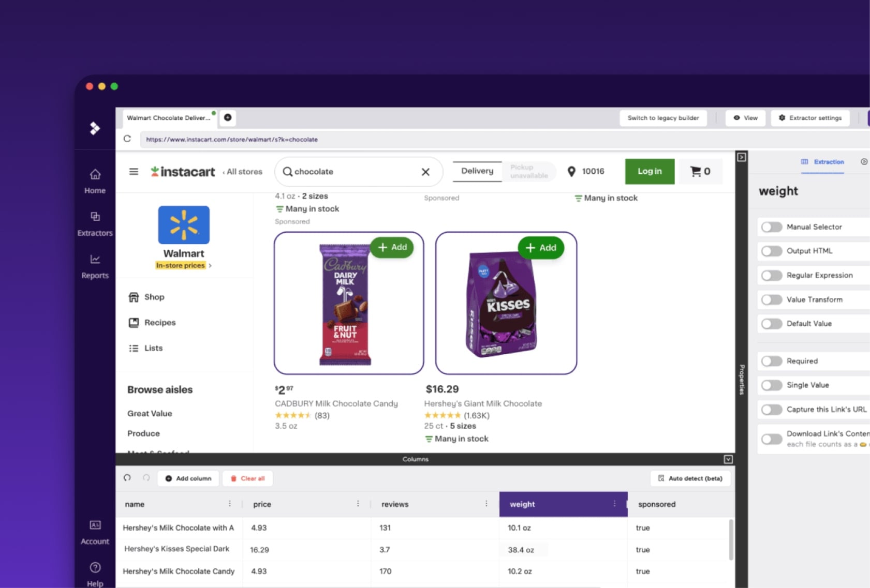
Task: Open the name column options menu
Action: 230,504
